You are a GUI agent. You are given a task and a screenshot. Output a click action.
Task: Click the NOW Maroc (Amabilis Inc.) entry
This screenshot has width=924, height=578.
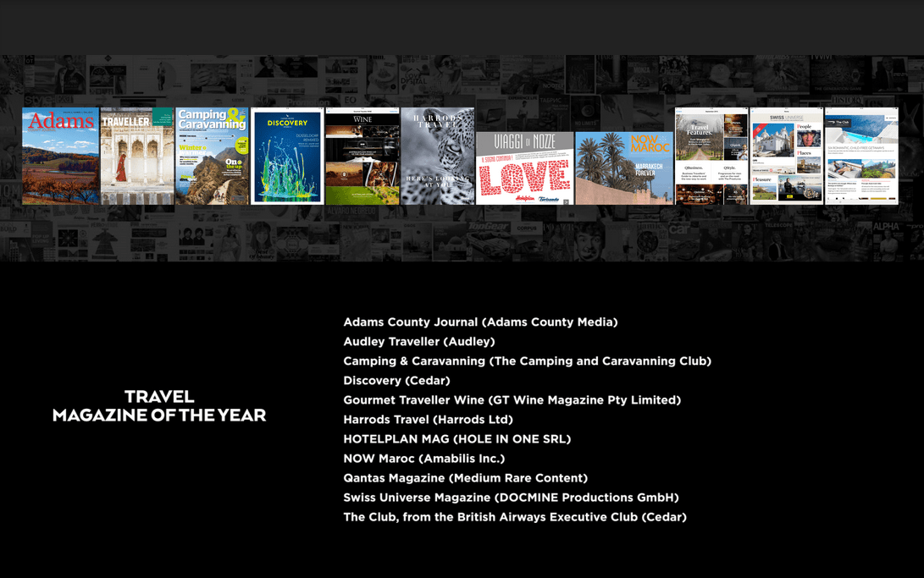424,458
